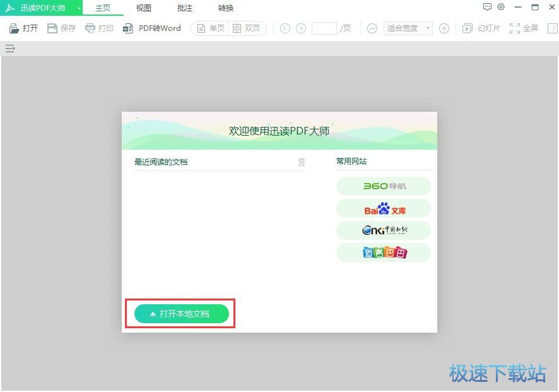Open a PDF with the 打开 icon
Image resolution: width=559 pixels, height=392 pixels.
point(23,28)
